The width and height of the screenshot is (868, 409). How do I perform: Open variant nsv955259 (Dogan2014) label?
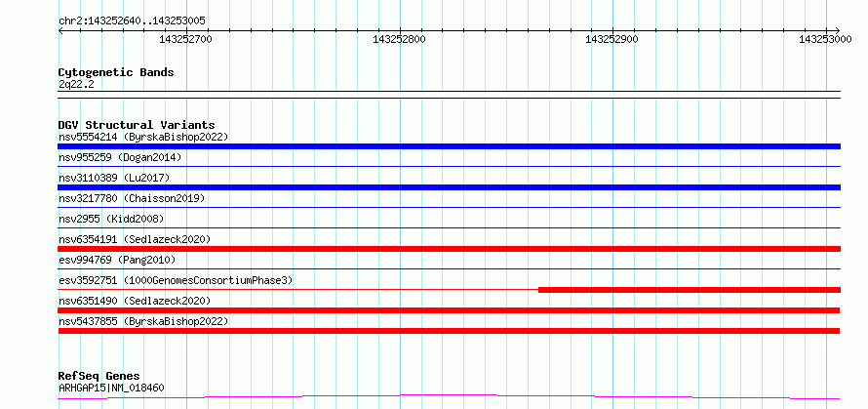120,157
